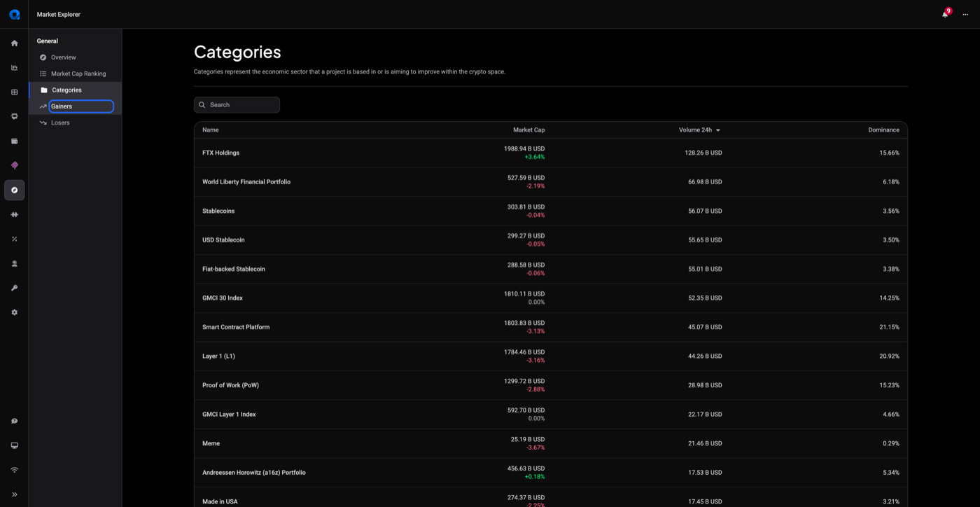Open the GMCI Layer 1 Index category
The image size is (980, 507).
pos(550,415)
